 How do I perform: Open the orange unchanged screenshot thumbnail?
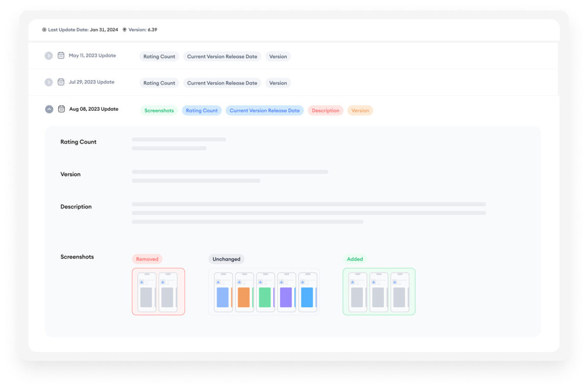245,292
